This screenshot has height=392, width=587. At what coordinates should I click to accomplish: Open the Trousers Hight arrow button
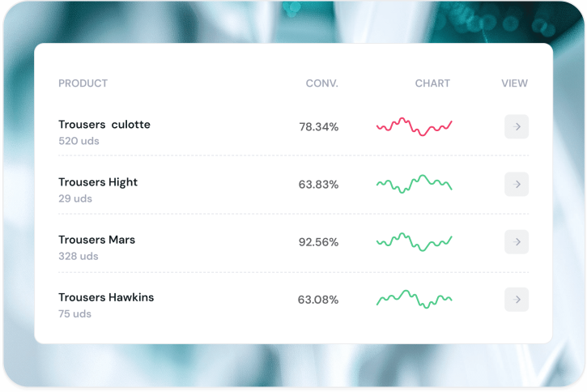(517, 185)
